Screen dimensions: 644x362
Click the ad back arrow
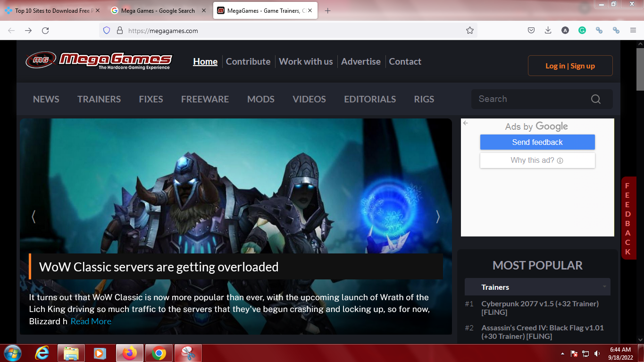(466, 123)
